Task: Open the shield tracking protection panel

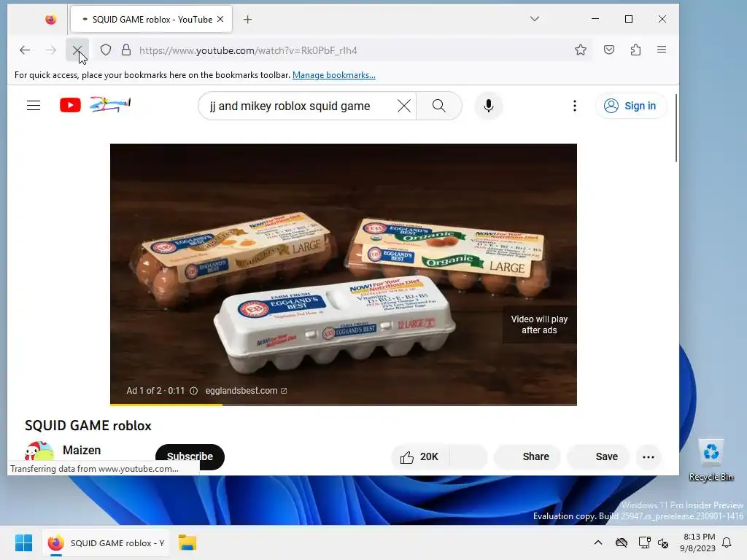Action: point(106,50)
